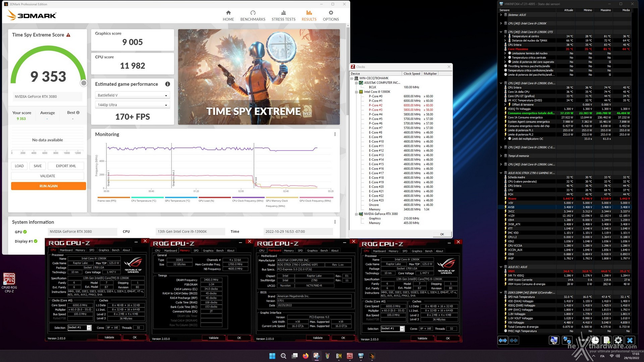Collapse Intel Core i9 13900K tree in Clocks

[356, 92]
